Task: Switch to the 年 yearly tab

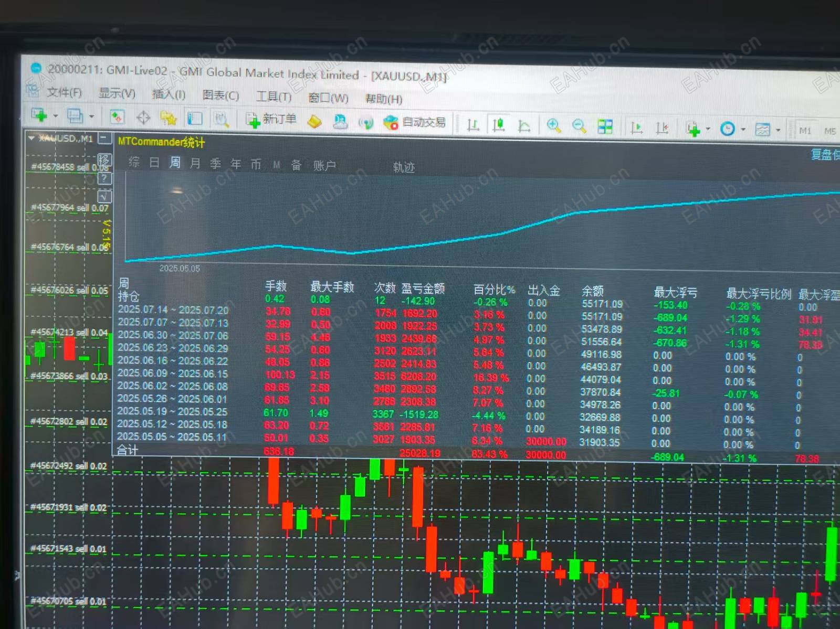Action: tap(236, 164)
